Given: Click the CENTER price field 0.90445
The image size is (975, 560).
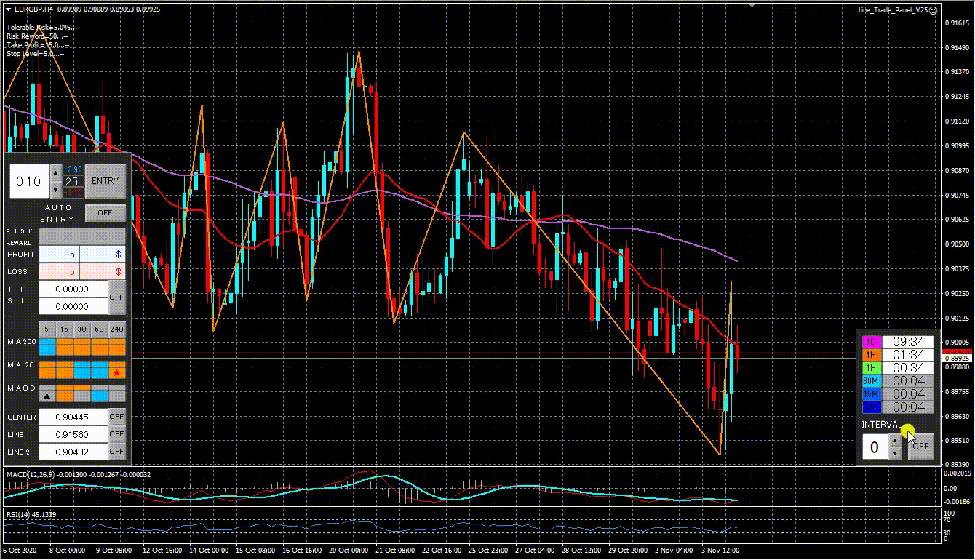Looking at the screenshot, I should pos(73,417).
